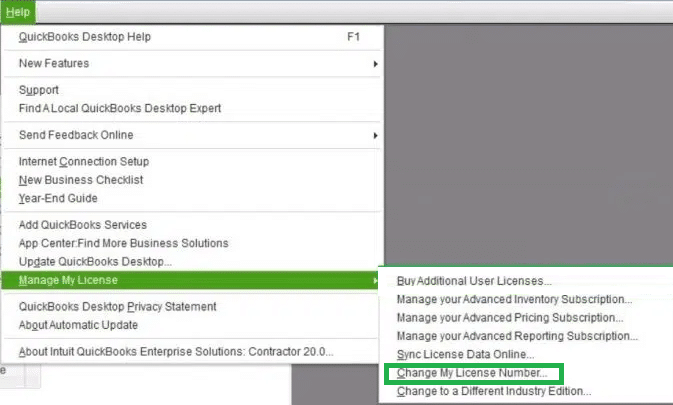Expand the Manage My License submenu
The image size is (673, 405).
[68, 280]
